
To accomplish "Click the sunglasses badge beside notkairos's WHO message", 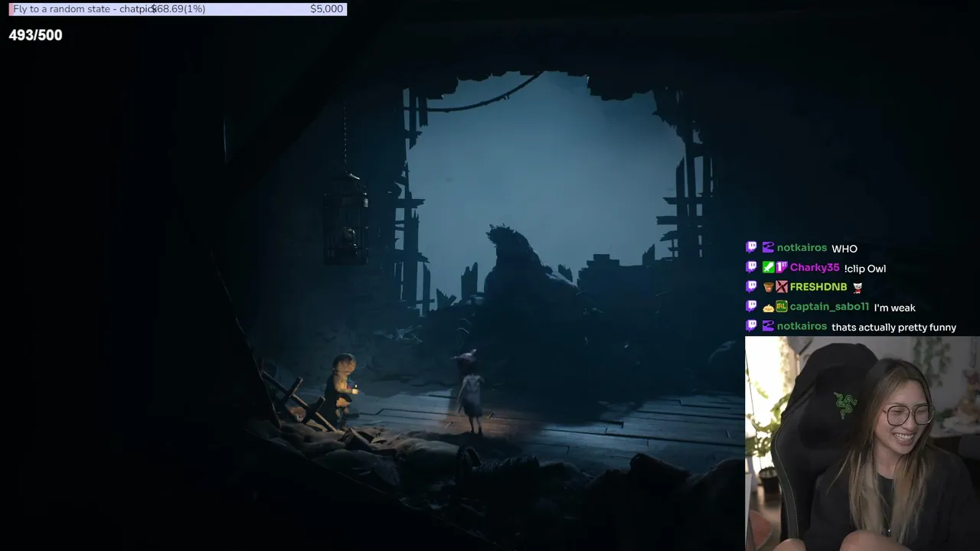I will pyautogui.click(x=768, y=247).
